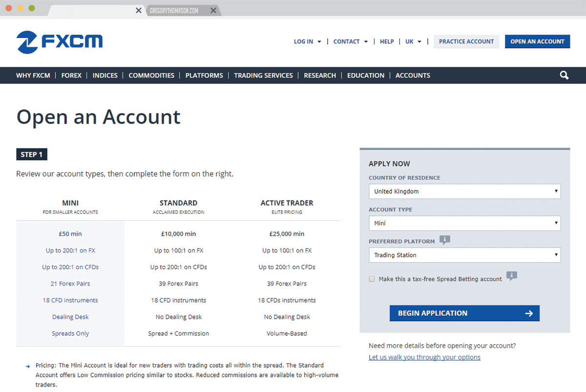Open the Help link
The image size is (586, 392).
tap(387, 41)
